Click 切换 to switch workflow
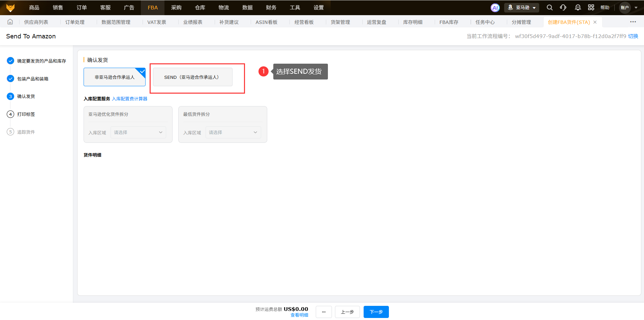The height and width of the screenshot is (320, 644). pos(633,36)
